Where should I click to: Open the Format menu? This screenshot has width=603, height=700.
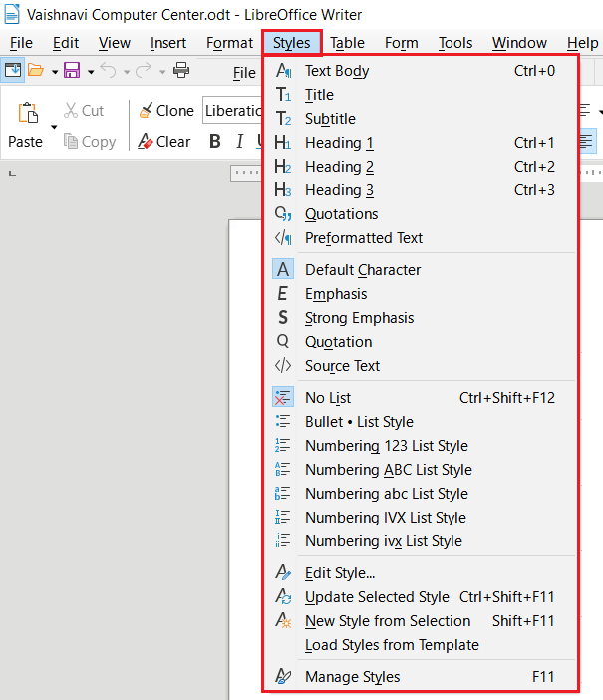point(229,43)
